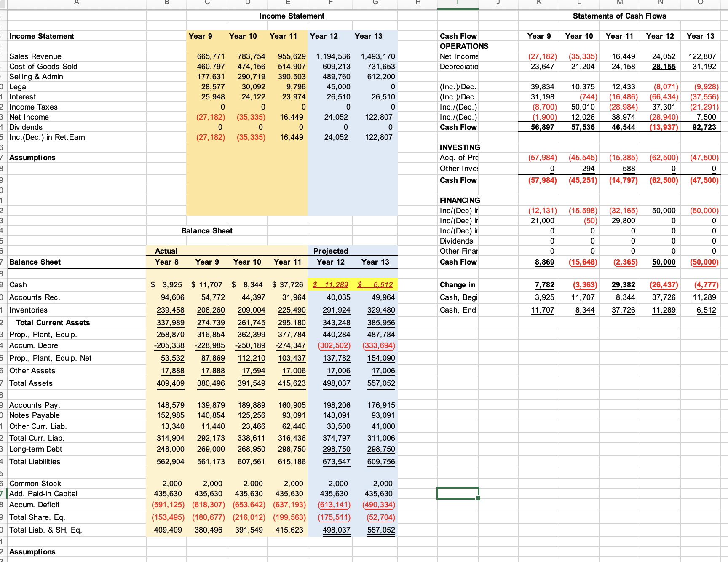Select operations Cash Flow Year 9 value 56,897
Screen dimensions: 728x562
point(542,127)
